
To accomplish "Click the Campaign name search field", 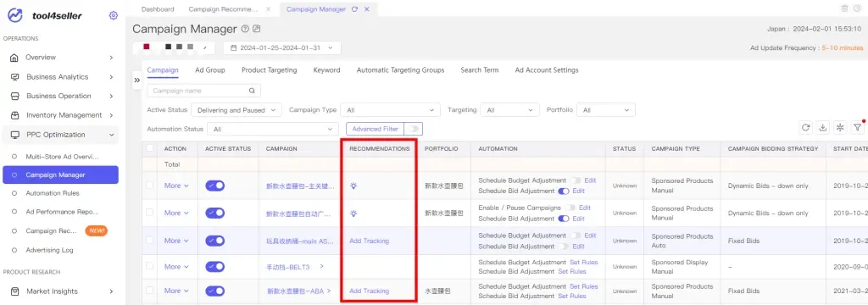I will 203,91.
